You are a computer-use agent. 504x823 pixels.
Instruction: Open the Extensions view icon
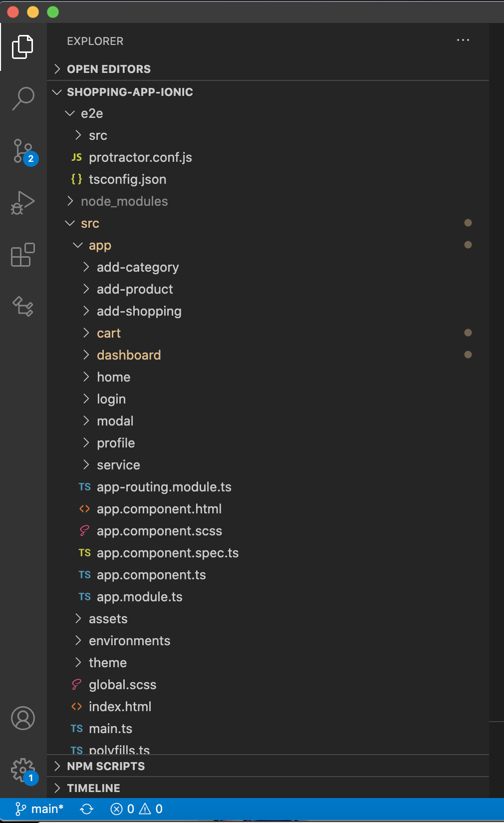pyautogui.click(x=23, y=255)
